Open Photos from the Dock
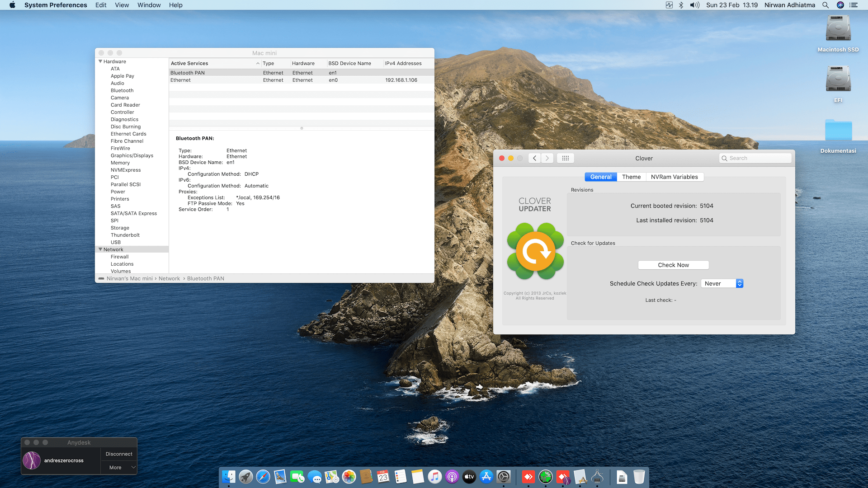Image resolution: width=868 pixels, height=488 pixels. pos(349,477)
